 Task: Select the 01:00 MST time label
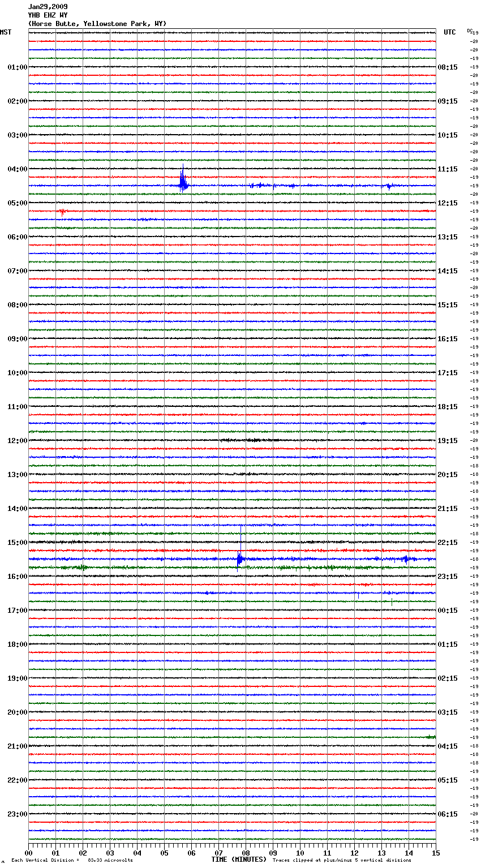(18, 67)
